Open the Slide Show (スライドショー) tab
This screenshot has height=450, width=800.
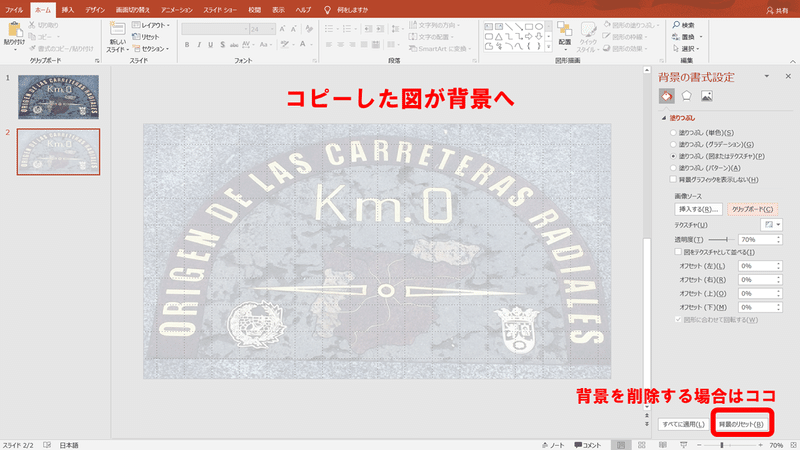pos(220,10)
